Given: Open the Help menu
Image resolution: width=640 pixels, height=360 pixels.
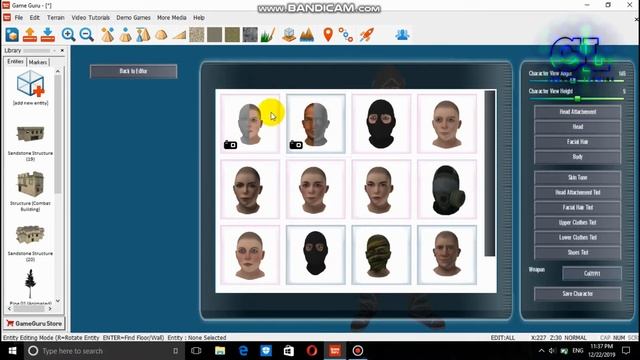Looking at the screenshot, I should coord(199,18).
